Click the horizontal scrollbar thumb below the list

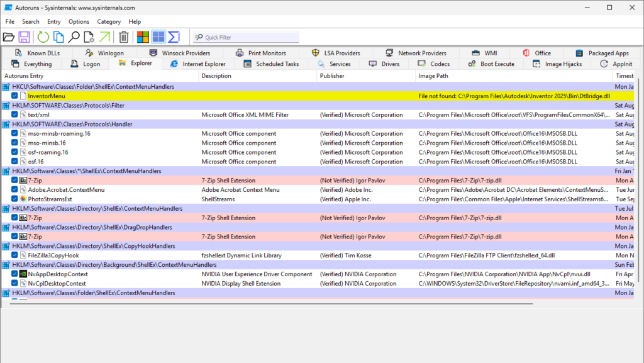[271, 304]
